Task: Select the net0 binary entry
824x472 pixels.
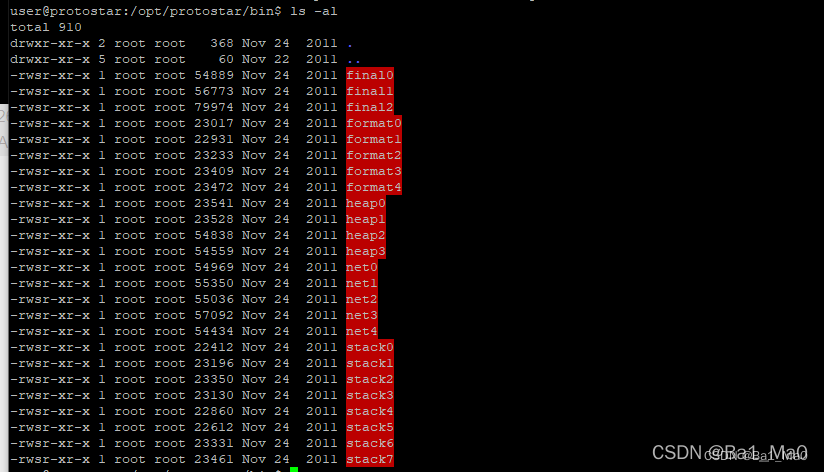Action: (362, 267)
